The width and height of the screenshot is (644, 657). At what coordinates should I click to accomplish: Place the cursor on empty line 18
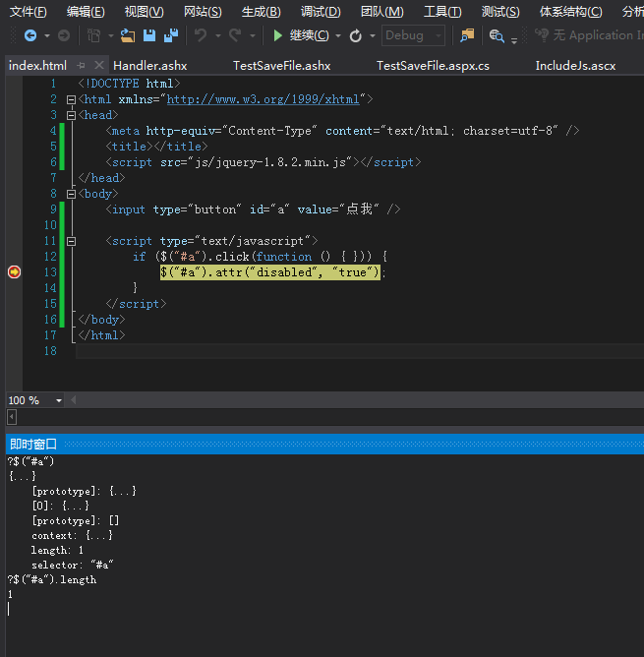tap(360, 351)
